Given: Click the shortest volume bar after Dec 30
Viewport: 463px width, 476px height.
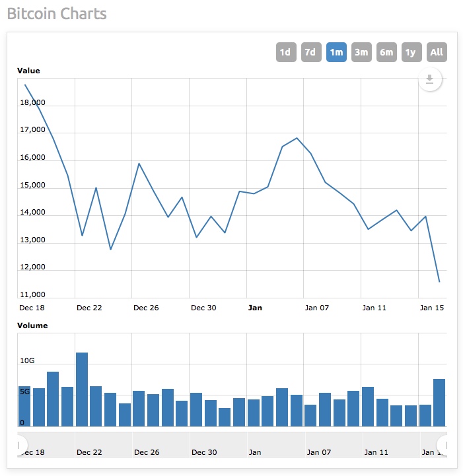Looking at the screenshot, I should (225, 417).
